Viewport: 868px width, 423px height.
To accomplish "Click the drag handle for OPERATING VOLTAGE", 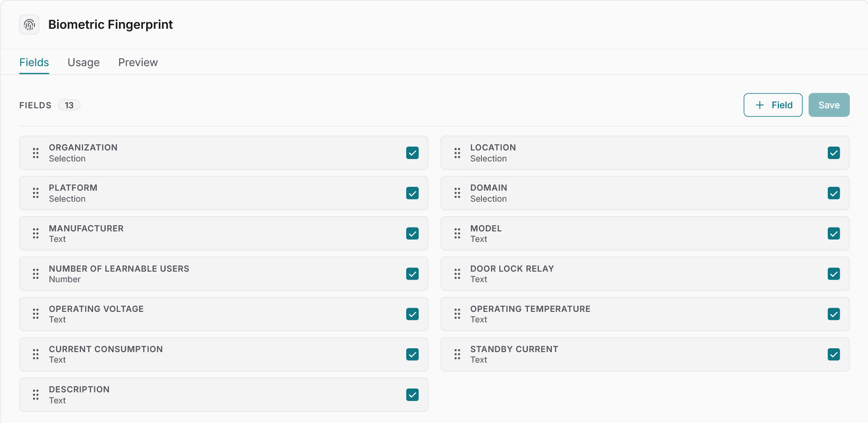I will pos(36,314).
